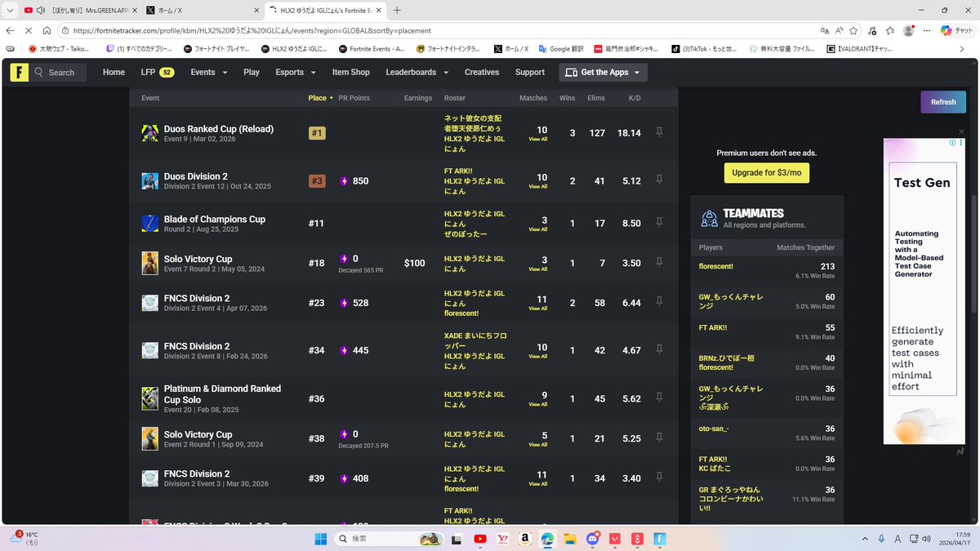
Task: Sort the table by Place column header
Action: 321,98
